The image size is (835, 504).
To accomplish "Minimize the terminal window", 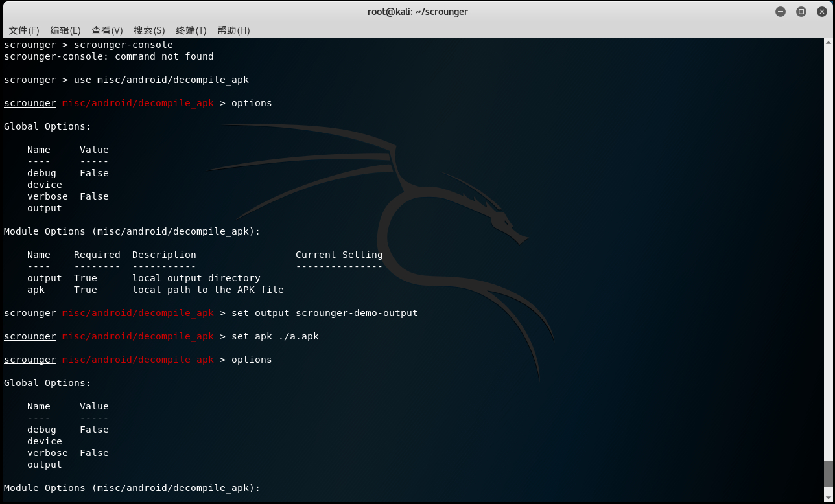I will click(781, 12).
